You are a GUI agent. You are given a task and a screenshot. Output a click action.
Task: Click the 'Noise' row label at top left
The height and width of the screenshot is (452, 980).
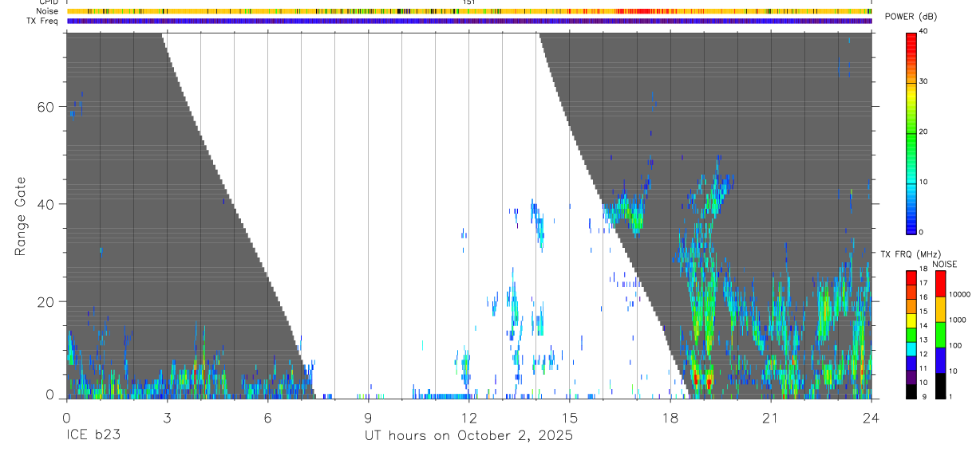[x=48, y=11]
